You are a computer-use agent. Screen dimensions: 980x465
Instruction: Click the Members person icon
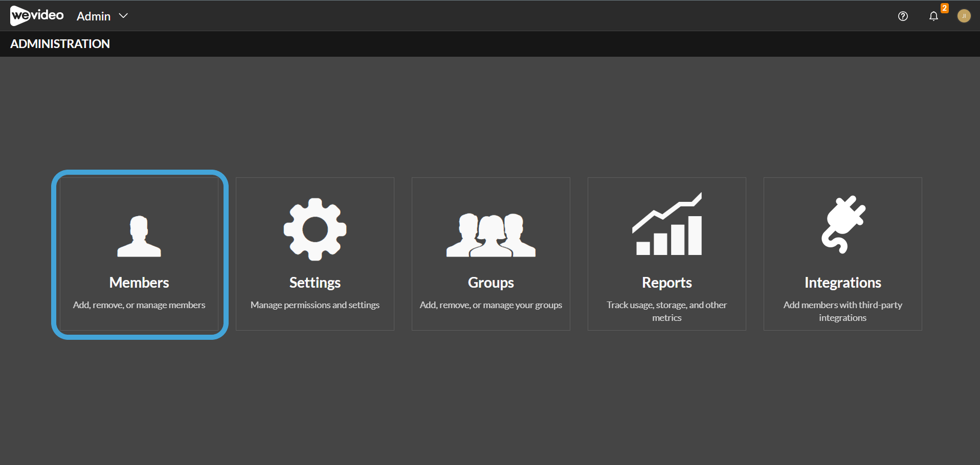(139, 236)
